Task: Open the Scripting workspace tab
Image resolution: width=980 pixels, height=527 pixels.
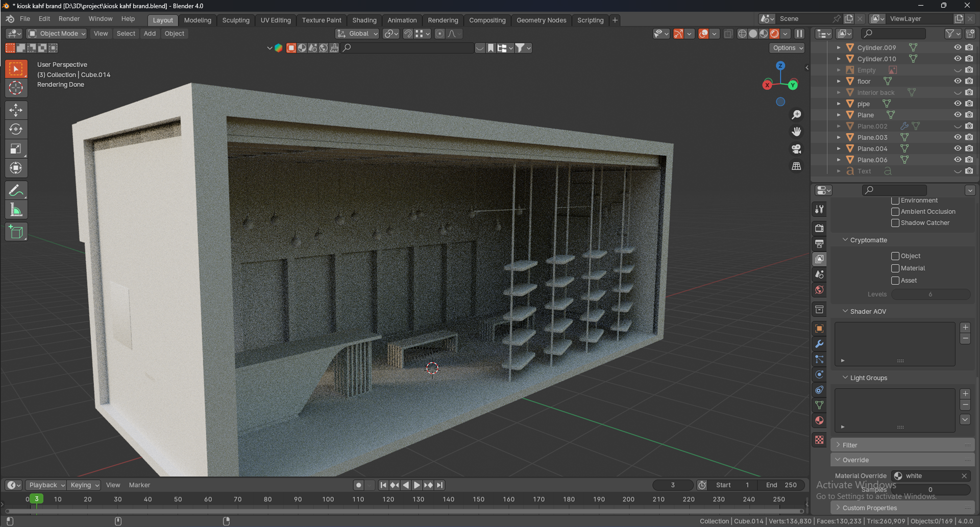Action: pyautogui.click(x=591, y=20)
